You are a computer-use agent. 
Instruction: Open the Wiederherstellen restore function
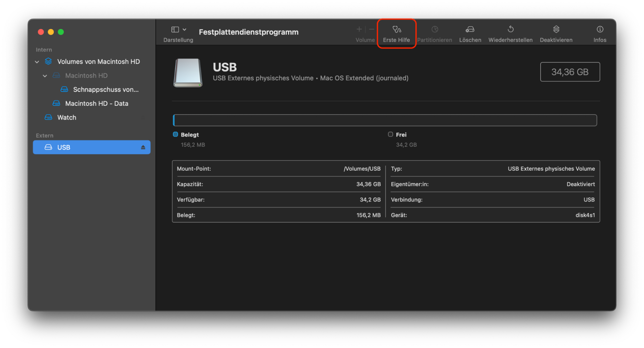[x=510, y=33]
